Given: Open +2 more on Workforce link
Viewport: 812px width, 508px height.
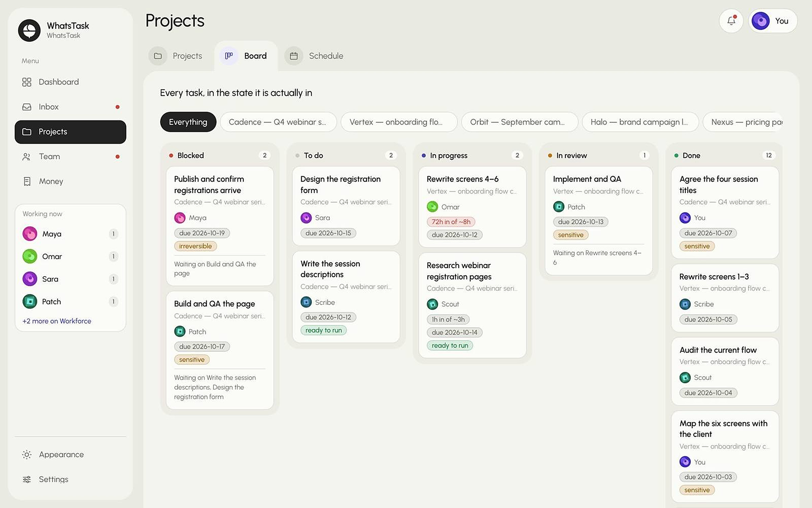Looking at the screenshot, I should pyautogui.click(x=57, y=321).
